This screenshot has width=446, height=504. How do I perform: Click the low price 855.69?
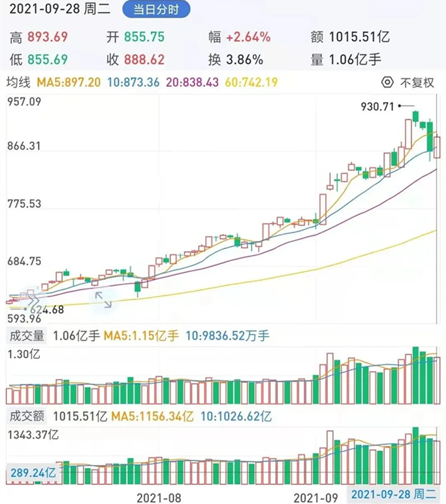(48, 59)
